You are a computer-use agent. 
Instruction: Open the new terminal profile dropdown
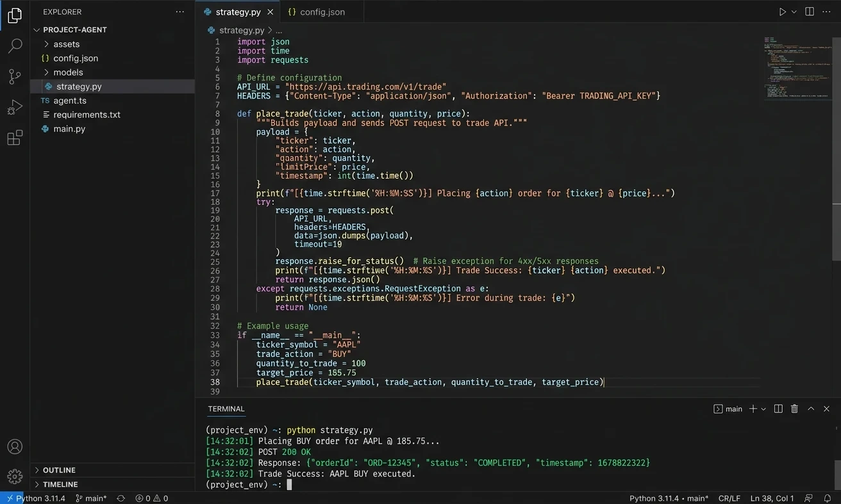(763, 409)
